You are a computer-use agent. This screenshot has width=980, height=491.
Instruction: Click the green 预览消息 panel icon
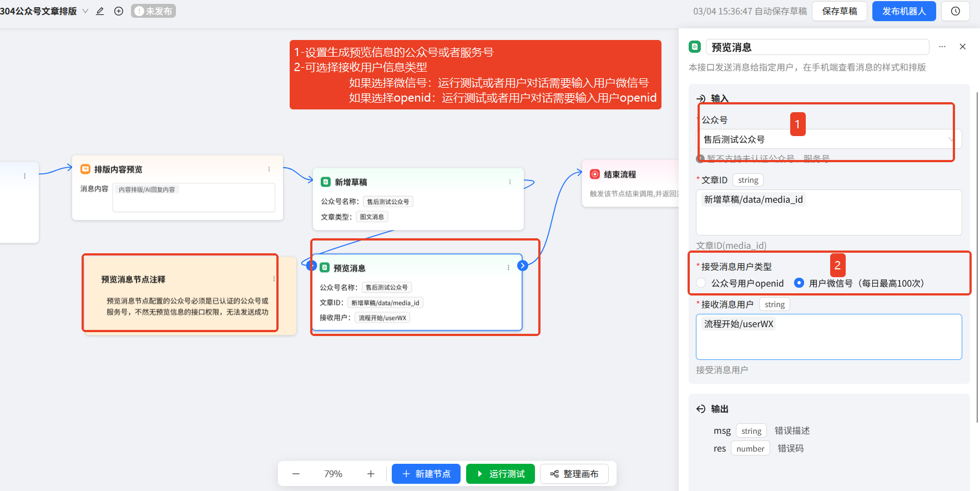[695, 47]
